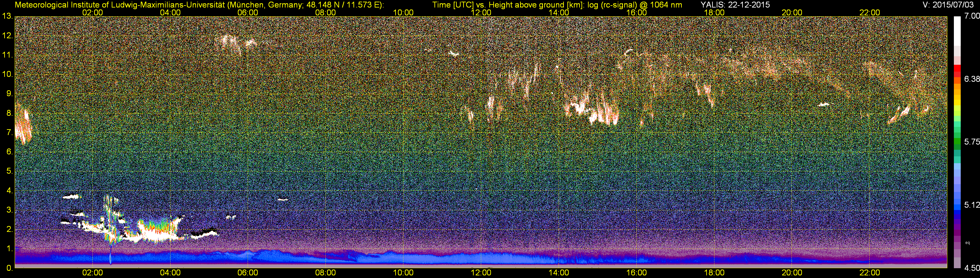Click the 6.38 colorbar value
This screenshot has width=980, height=278.
[972, 79]
